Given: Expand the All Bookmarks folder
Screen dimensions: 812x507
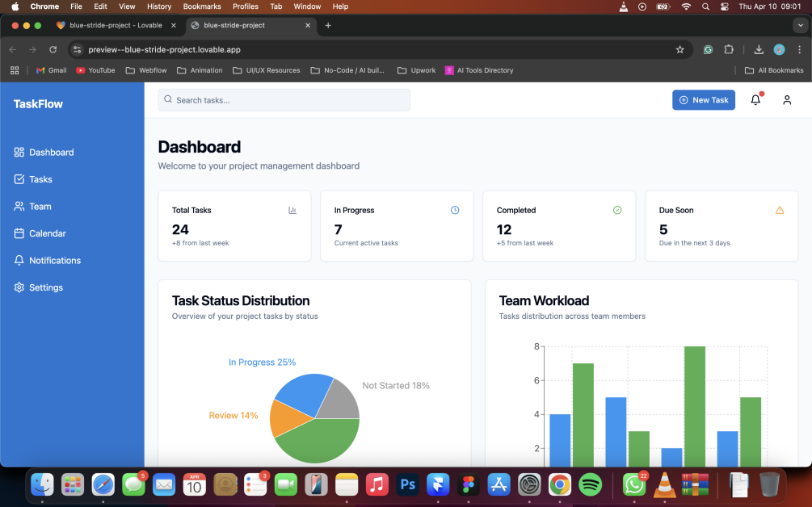Looking at the screenshot, I should click(774, 70).
